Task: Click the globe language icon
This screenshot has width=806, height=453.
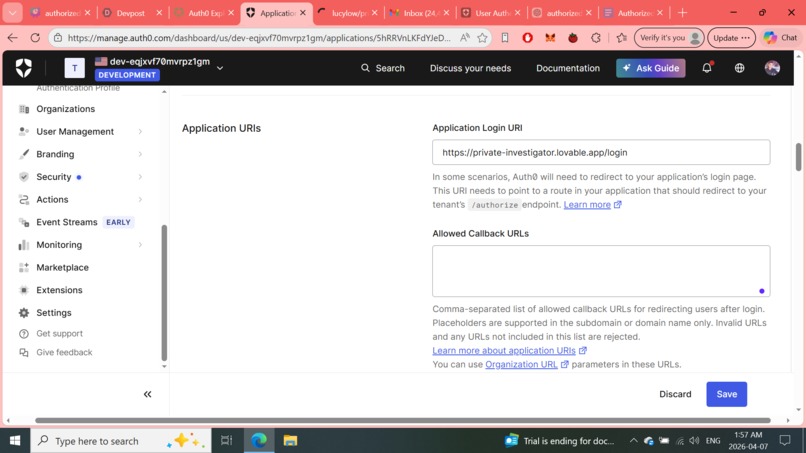Action: coord(739,68)
